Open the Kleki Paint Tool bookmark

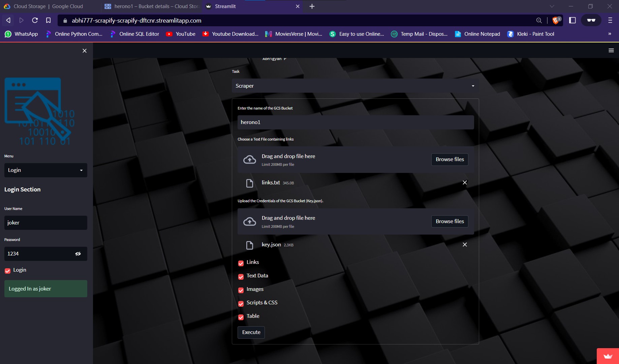coord(531,34)
